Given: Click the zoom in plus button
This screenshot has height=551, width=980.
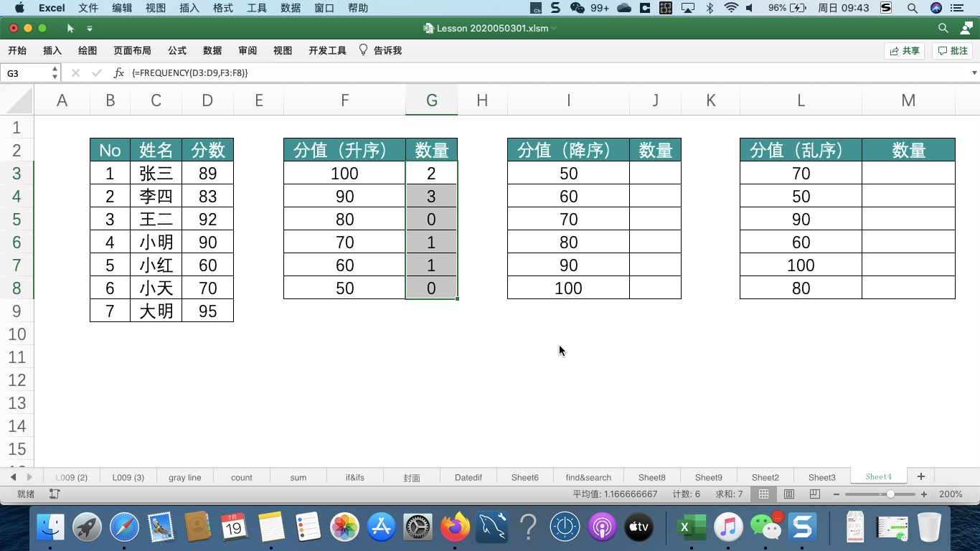Looking at the screenshot, I should coord(924,494).
